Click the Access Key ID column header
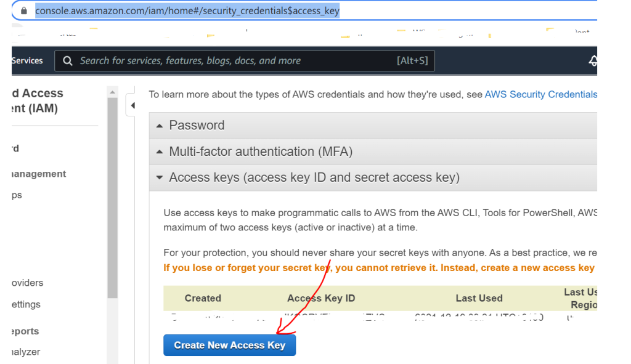This screenshot has height=364, width=631. (x=321, y=298)
